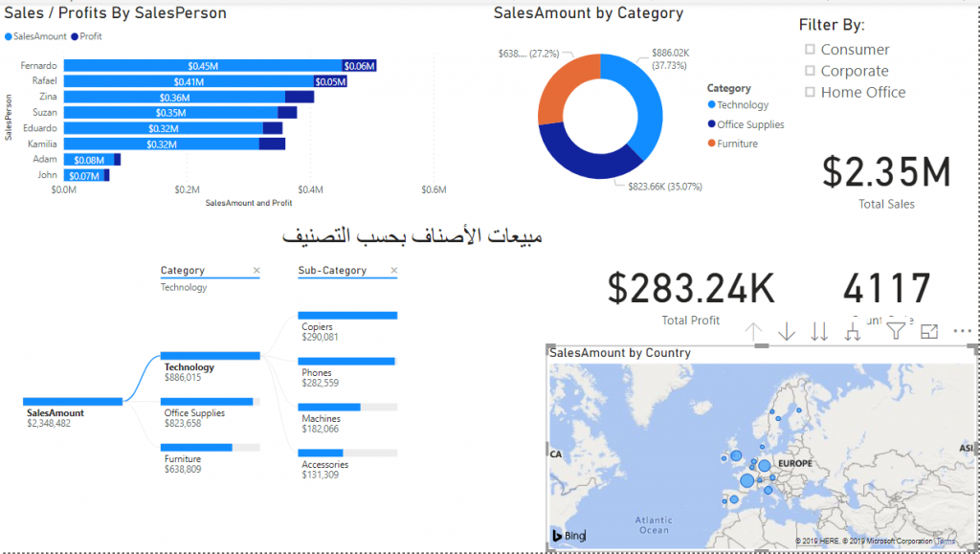This screenshot has height=554, width=980.
Task: Tick the Home Office checkbox
Action: [811, 92]
